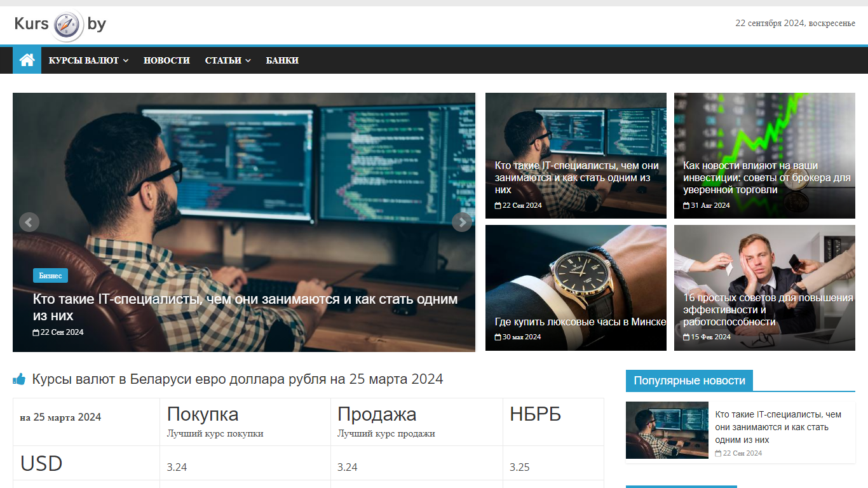Image resolution: width=868 pixels, height=488 pixels.
Task: Open small card about IT-специалисты
Action: tap(576, 177)
